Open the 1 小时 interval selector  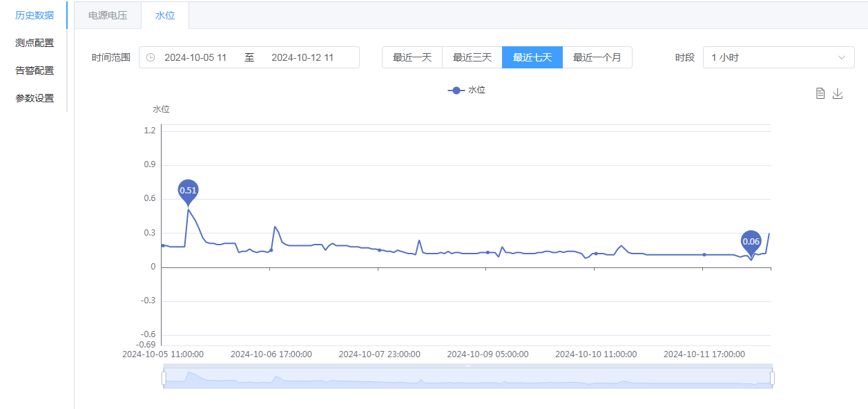coord(779,57)
